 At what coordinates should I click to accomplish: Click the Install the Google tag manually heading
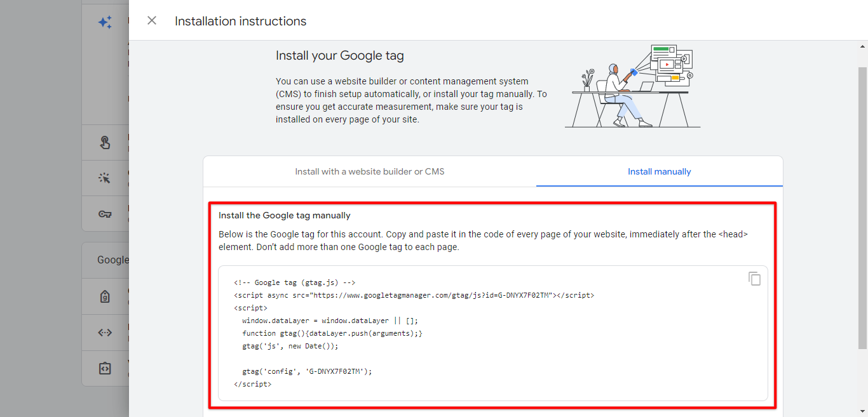[284, 216]
